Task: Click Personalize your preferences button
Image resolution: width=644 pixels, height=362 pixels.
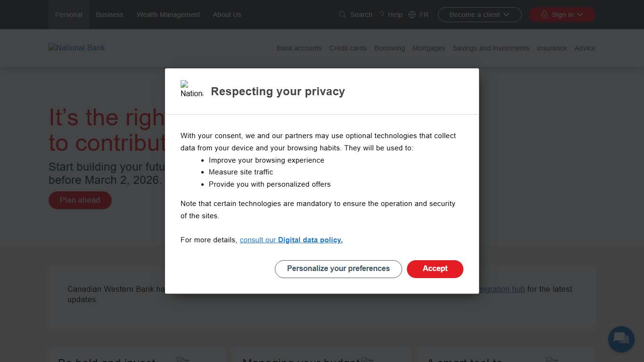Action: tap(338, 269)
